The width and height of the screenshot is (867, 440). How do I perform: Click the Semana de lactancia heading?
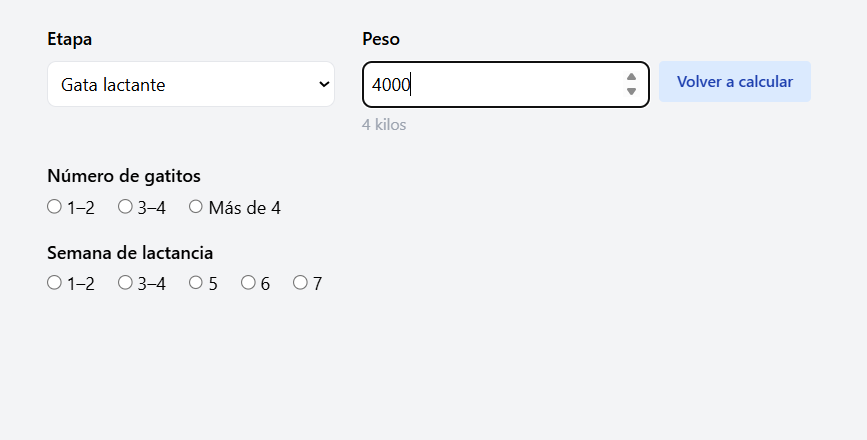point(130,253)
